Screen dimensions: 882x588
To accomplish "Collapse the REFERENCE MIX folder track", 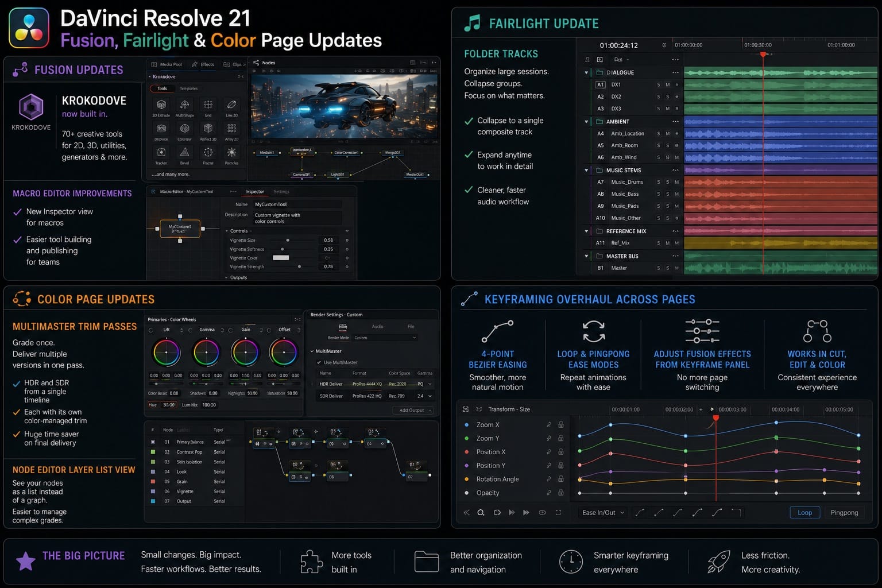I will coord(586,231).
